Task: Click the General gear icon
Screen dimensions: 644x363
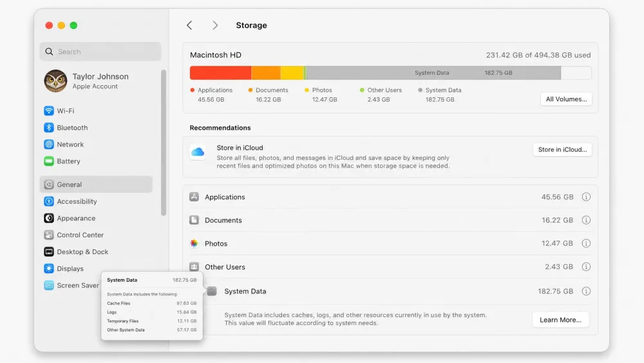Action: coord(49,184)
